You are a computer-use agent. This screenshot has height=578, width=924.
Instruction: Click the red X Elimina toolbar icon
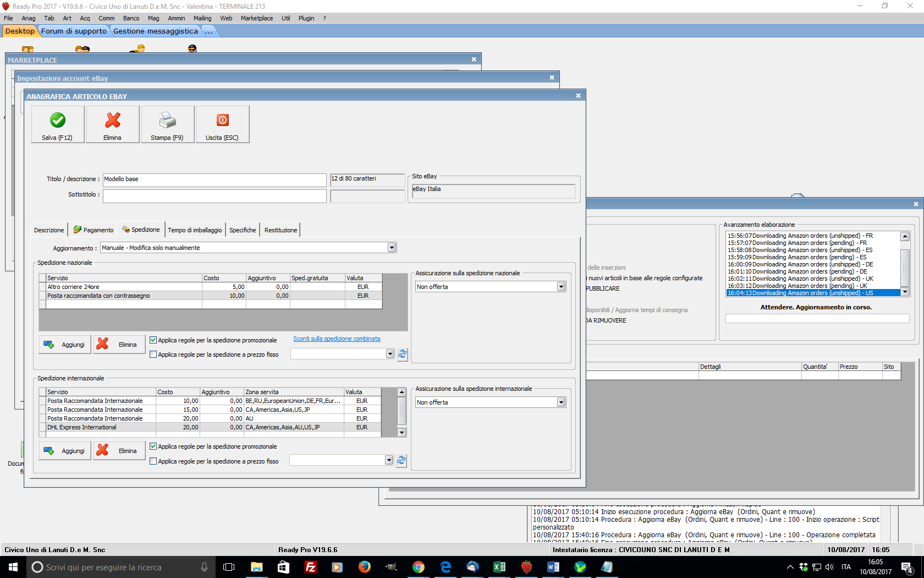113,121
